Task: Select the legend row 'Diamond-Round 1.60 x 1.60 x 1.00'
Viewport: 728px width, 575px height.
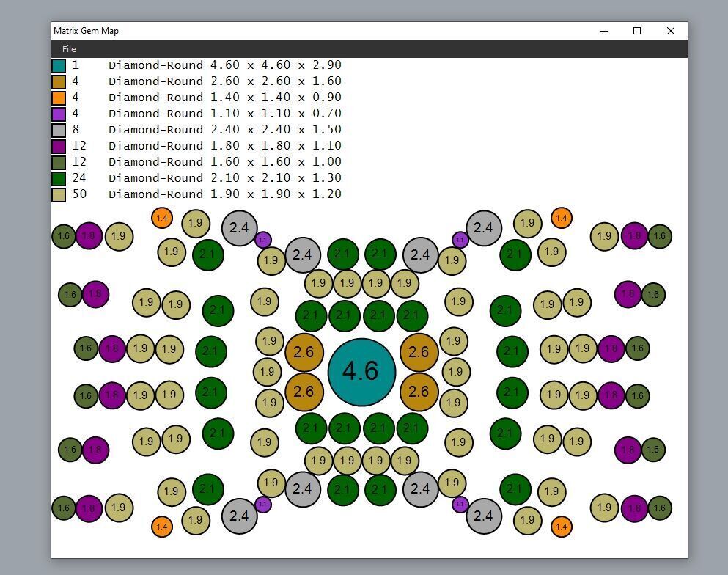Action: [225, 162]
